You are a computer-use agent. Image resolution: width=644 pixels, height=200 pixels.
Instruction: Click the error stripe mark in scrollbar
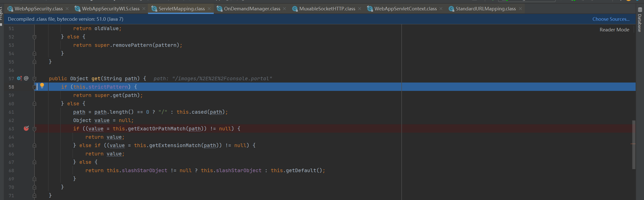click(x=633, y=144)
